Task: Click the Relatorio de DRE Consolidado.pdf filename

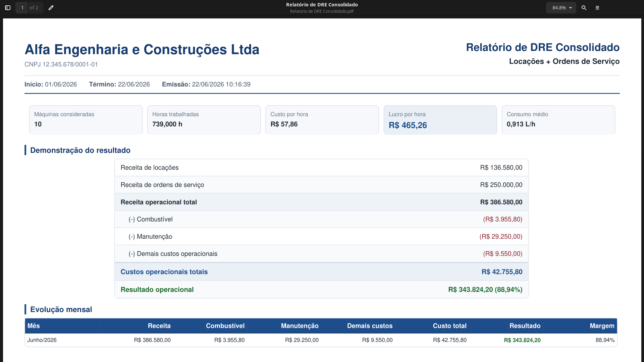Action: point(322,11)
